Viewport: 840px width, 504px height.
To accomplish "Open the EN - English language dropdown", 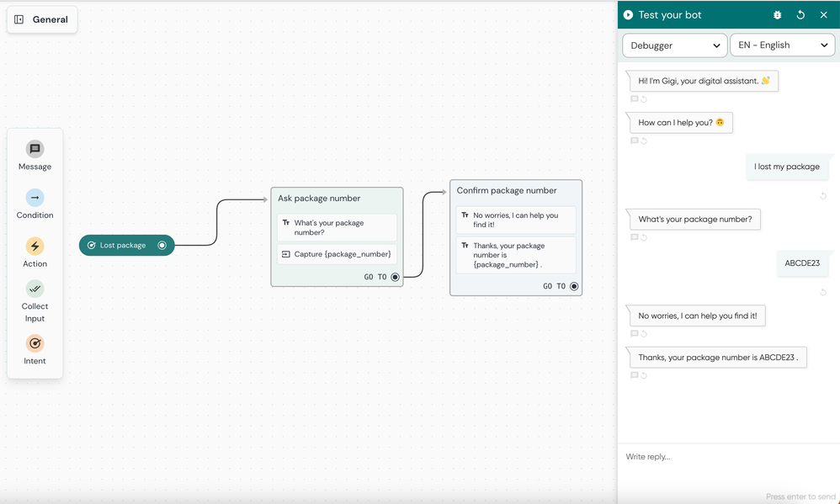I will pos(782,45).
